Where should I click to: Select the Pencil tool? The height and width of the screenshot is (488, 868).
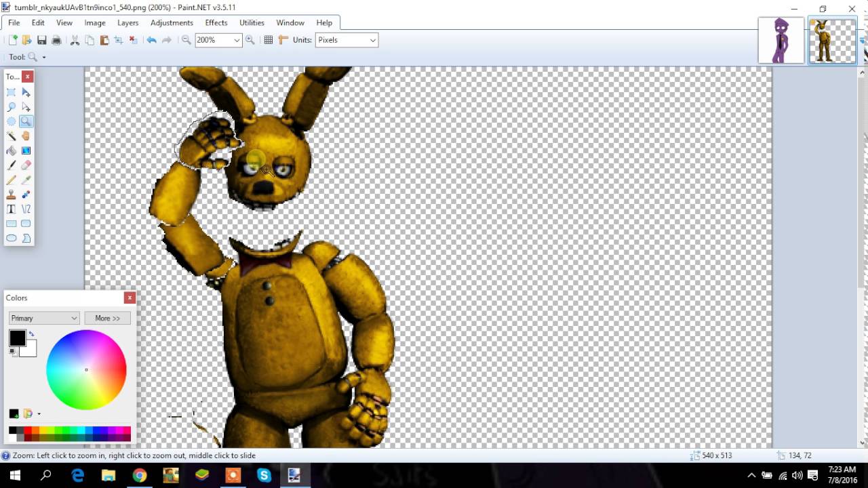click(x=12, y=180)
